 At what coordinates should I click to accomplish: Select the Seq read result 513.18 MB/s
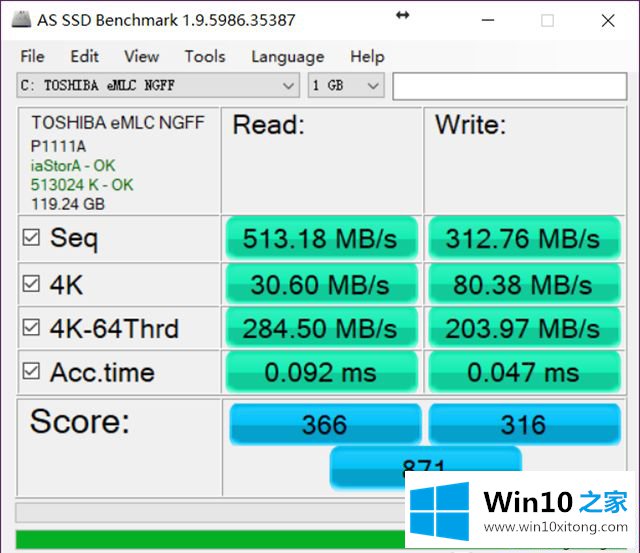(x=322, y=238)
